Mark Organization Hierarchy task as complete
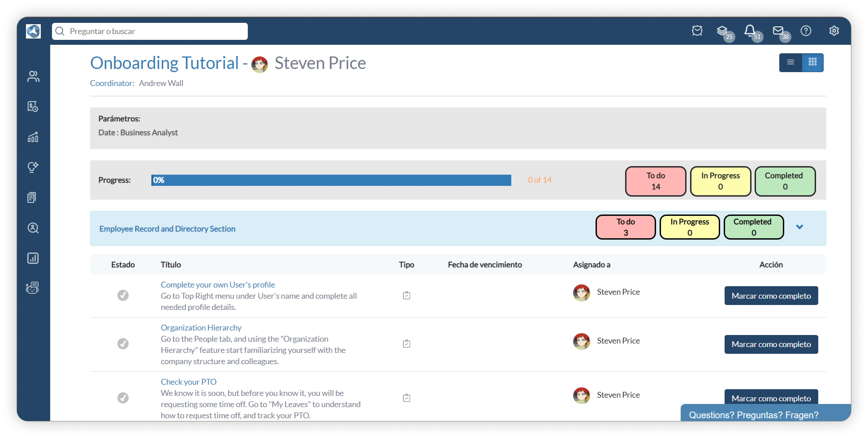868x438 pixels. [x=771, y=344]
